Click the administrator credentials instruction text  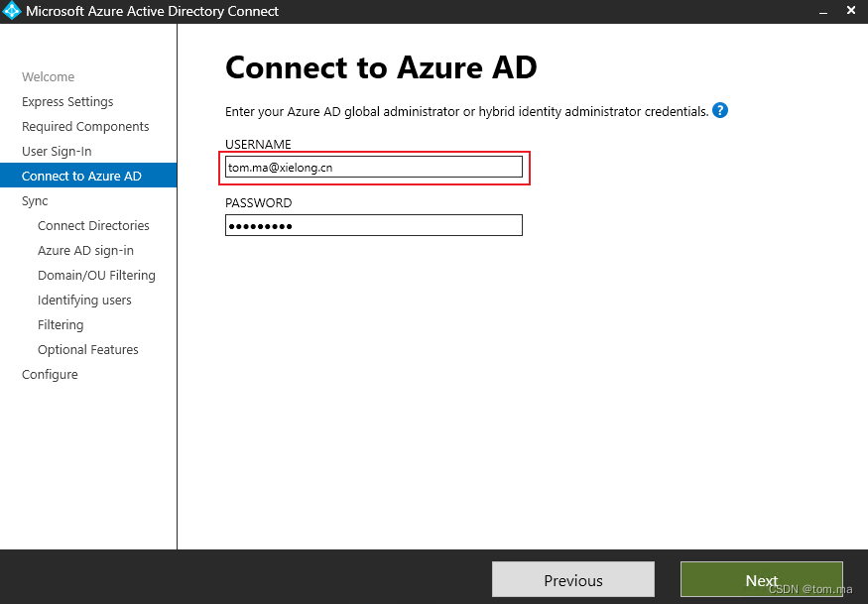pos(466,111)
